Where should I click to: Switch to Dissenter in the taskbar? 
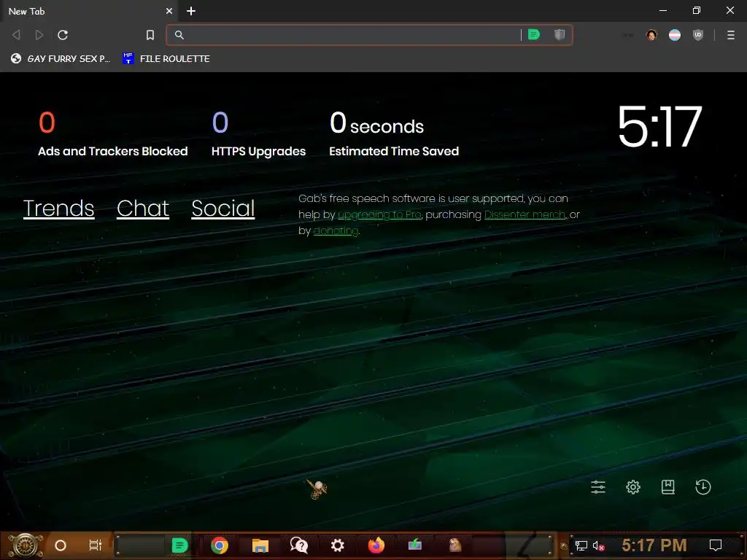point(179,545)
